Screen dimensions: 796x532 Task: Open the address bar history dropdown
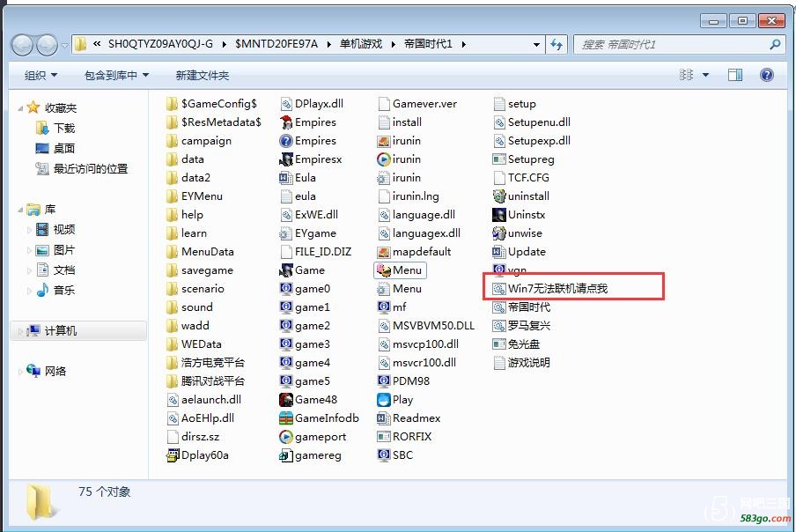click(x=536, y=45)
